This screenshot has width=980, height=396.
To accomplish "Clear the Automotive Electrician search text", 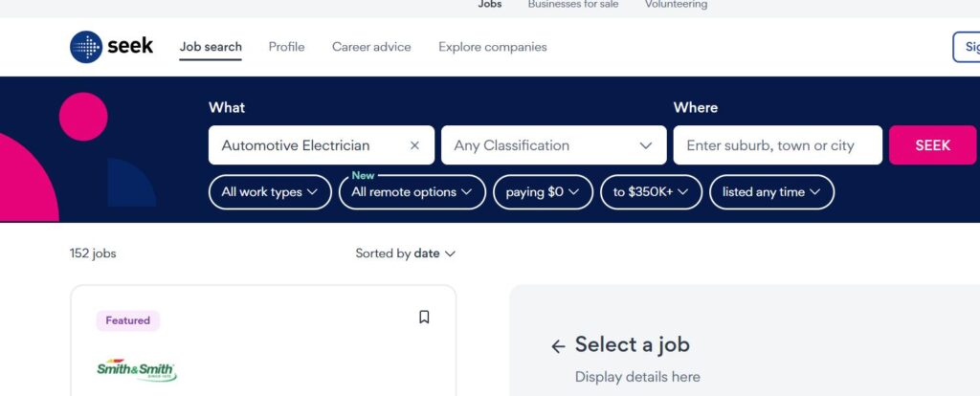I will coord(414,145).
